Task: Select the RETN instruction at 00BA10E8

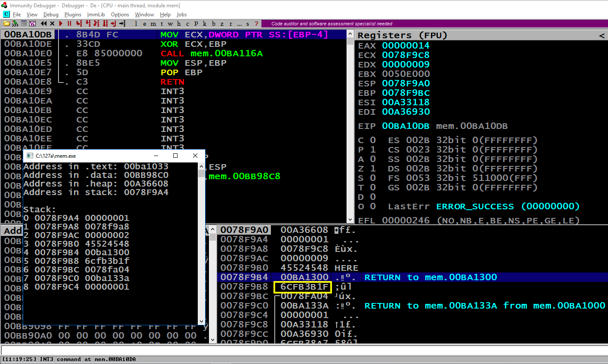Action: pyautogui.click(x=174, y=82)
